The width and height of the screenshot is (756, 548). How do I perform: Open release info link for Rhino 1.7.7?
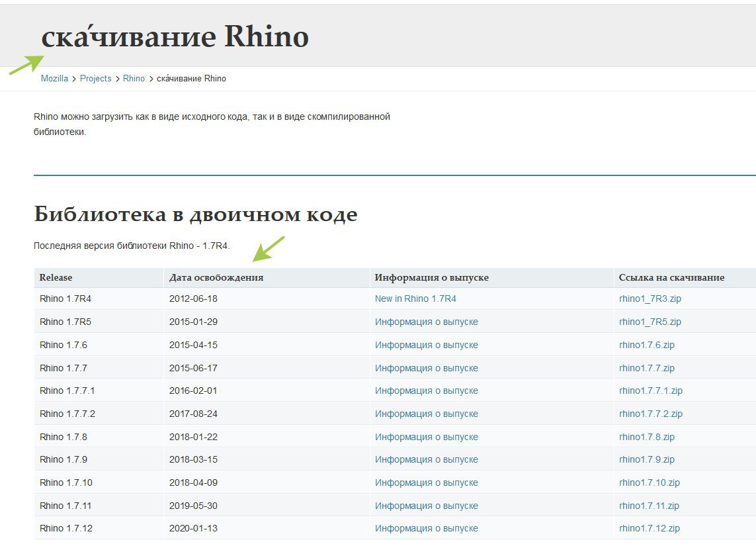click(427, 368)
